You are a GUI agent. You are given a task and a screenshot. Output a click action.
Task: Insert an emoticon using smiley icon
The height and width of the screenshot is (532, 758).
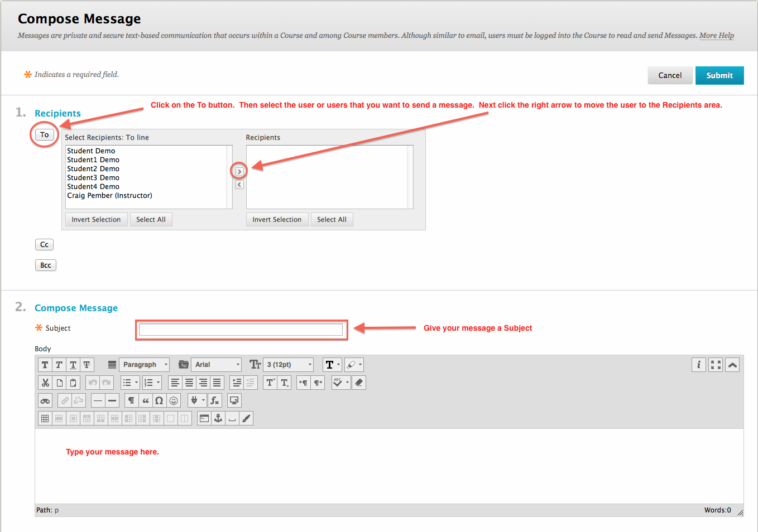click(x=174, y=400)
